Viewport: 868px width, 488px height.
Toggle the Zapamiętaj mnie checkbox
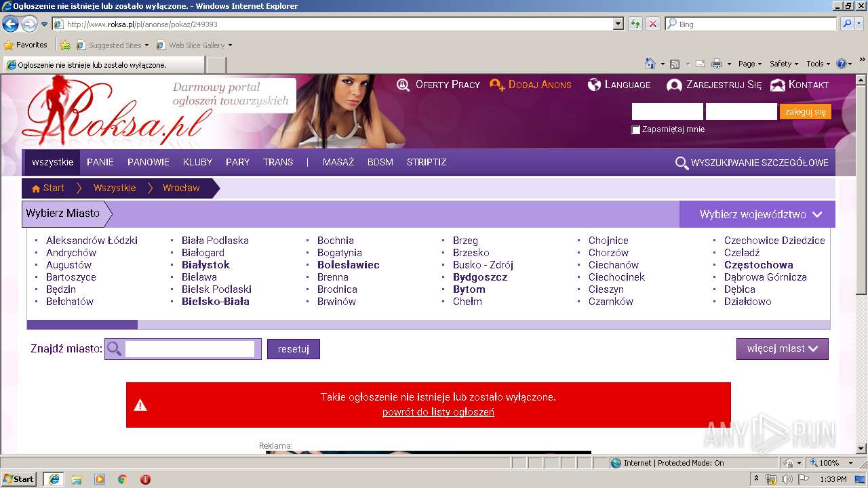pos(636,129)
